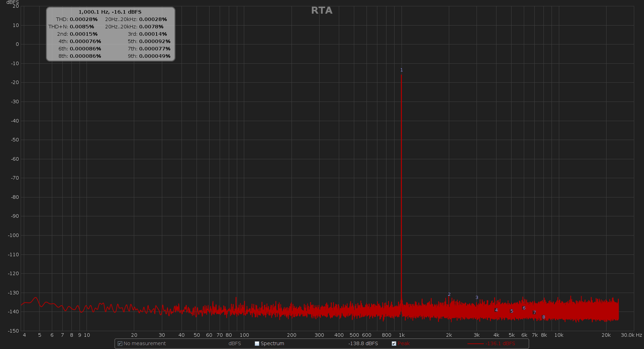Click the 4th harmonic value 0.000076%
The width and height of the screenshot is (644, 349).
pos(85,41)
